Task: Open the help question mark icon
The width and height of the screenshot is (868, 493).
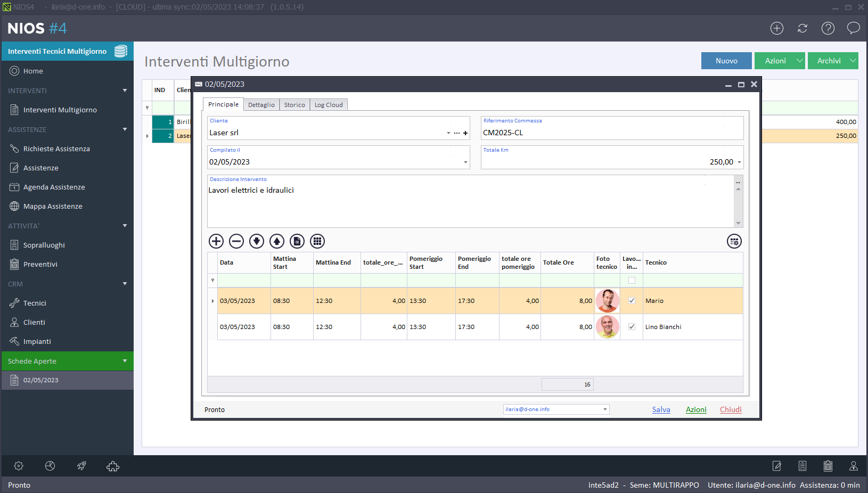Action: [x=828, y=28]
